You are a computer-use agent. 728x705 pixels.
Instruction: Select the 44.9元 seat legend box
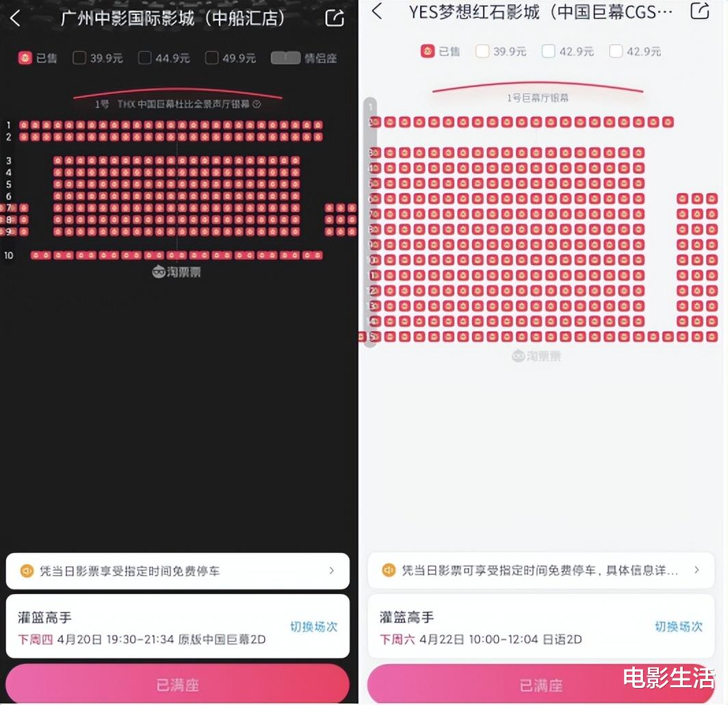145,58
